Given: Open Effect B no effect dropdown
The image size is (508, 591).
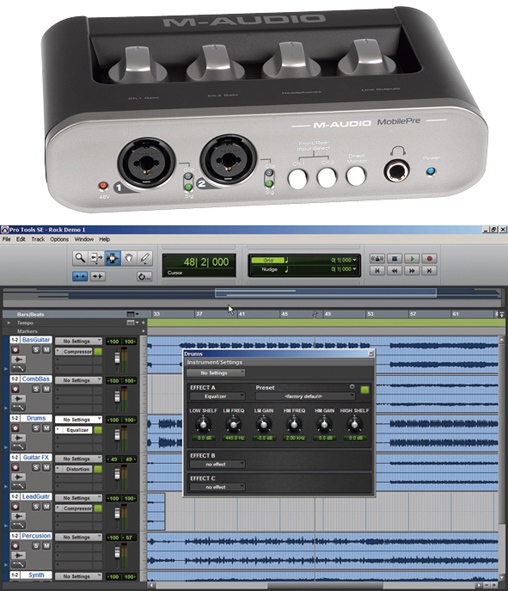Looking at the screenshot, I should coord(217,464).
